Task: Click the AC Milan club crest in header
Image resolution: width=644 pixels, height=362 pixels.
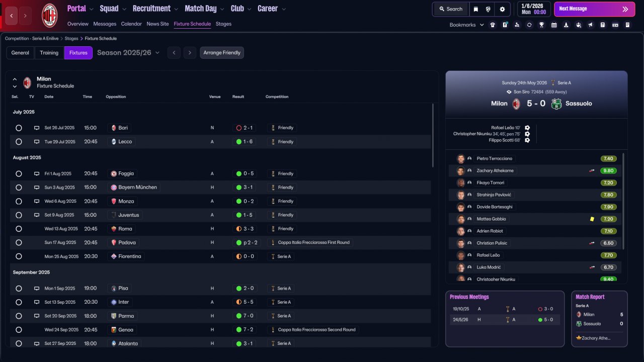Action: [49, 15]
